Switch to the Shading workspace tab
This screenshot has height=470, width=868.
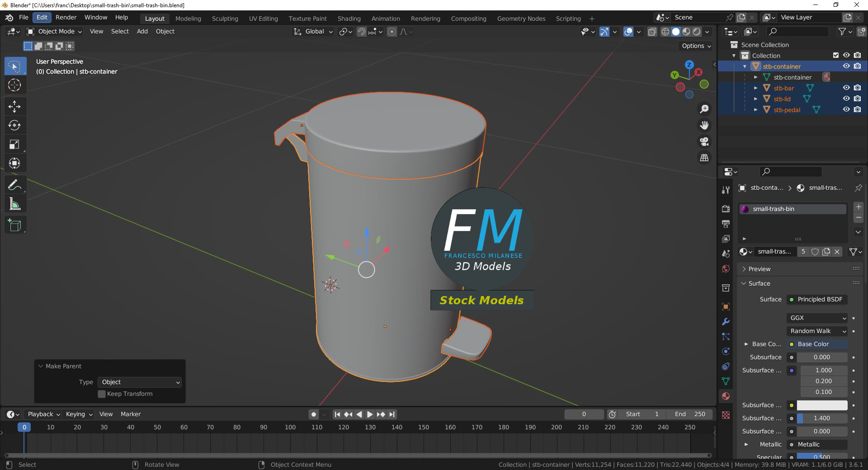pos(349,19)
